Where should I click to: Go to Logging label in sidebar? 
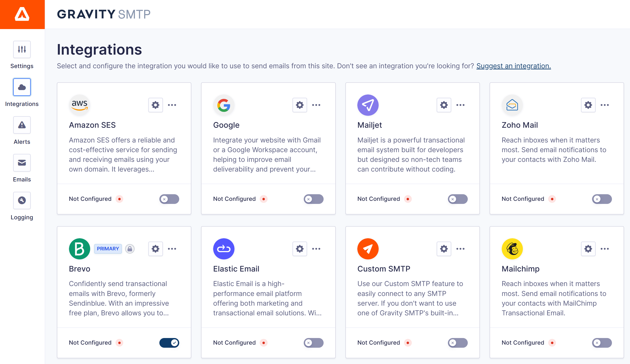point(22,217)
